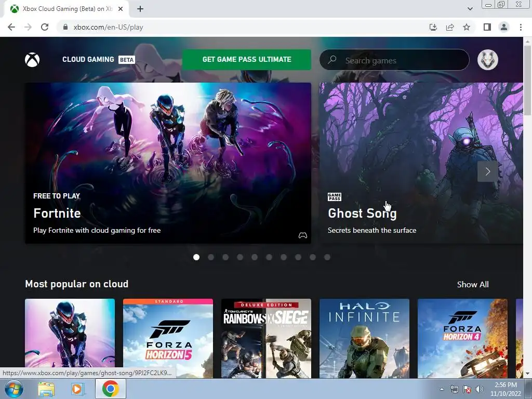Install the app via address bar icon
This screenshot has height=399, width=532.
(433, 27)
